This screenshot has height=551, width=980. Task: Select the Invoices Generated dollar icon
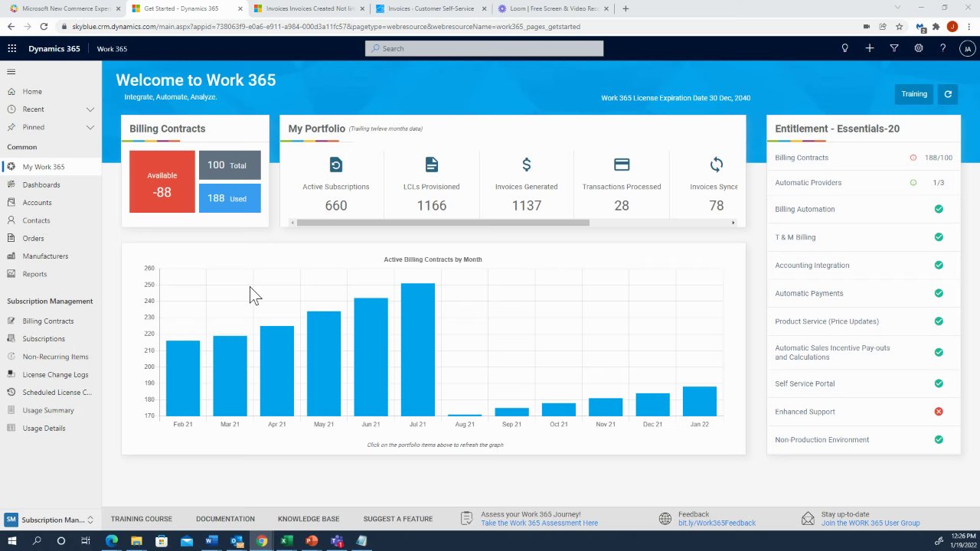(x=526, y=165)
